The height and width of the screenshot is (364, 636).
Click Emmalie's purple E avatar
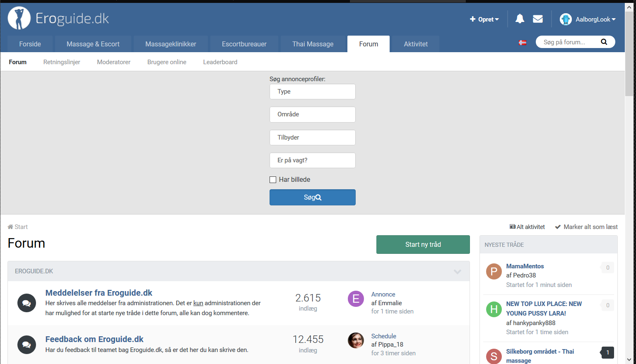click(356, 299)
